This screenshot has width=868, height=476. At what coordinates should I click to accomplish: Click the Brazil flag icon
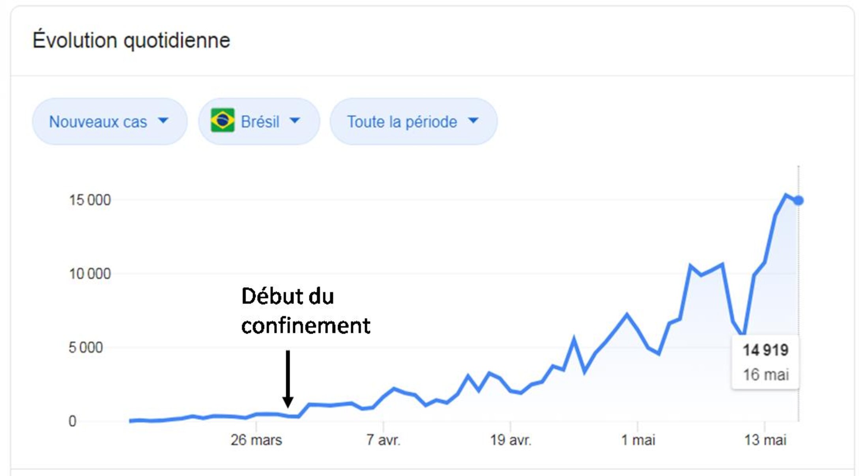tap(223, 120)
